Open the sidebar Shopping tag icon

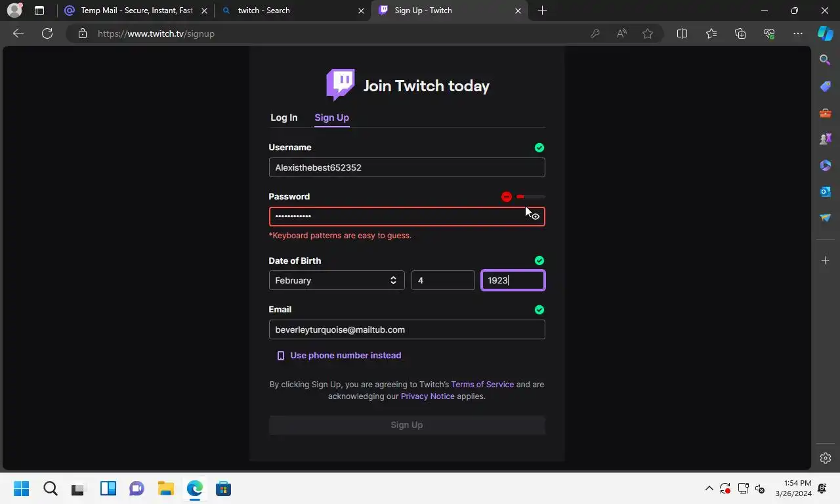tap(826, 87)
